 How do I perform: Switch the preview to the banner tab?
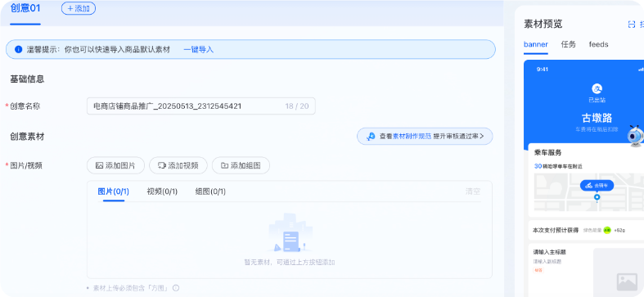pos(535,44)
